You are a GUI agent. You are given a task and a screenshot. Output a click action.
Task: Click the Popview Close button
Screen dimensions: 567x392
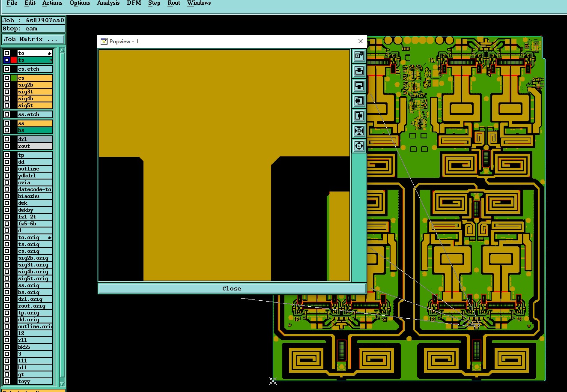pyautogui.click(x=232, y=288)
